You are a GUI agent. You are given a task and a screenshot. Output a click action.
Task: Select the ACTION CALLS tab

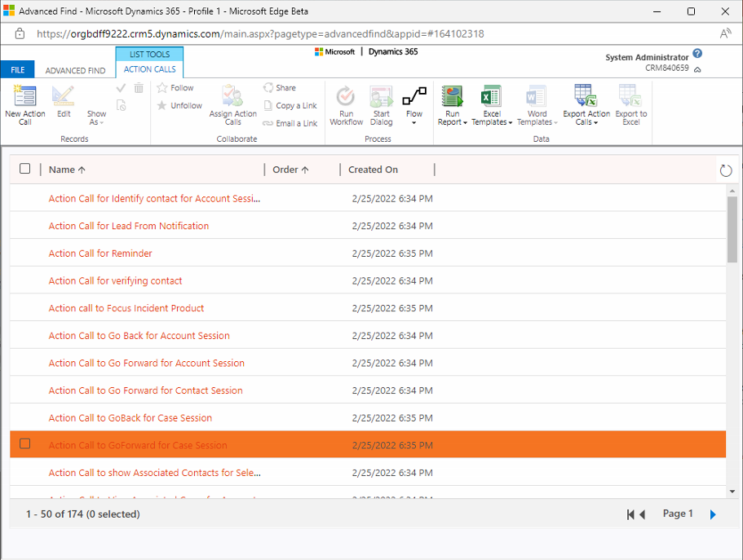150,69
